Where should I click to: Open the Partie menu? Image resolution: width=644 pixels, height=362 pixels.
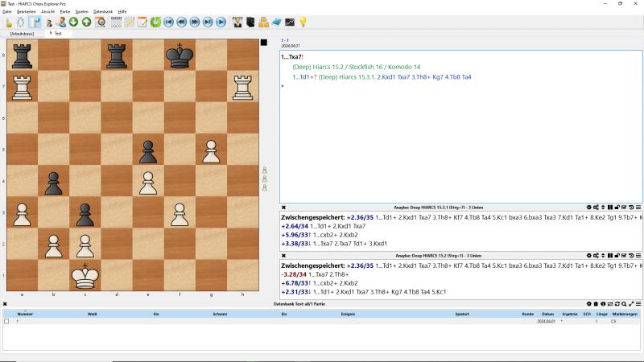64,12
